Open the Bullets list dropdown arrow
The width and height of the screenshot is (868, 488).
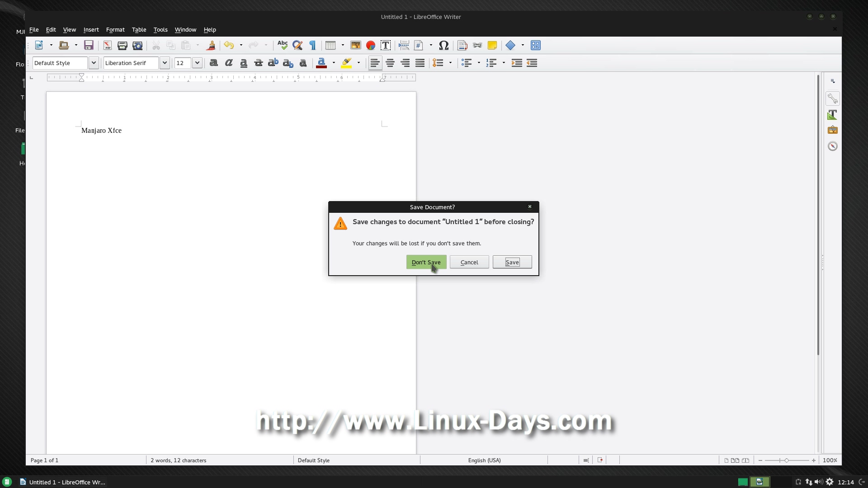[479, 63]
